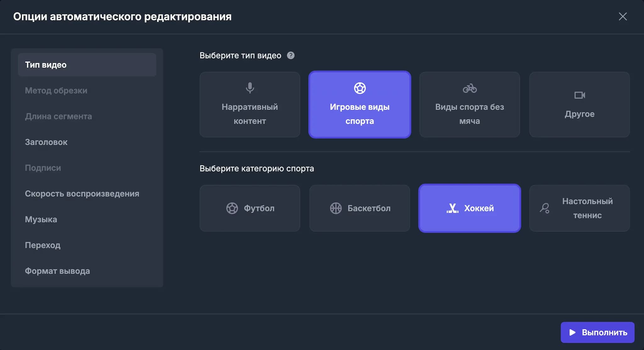Open the Переход sidebar section
The height and width of the screenshot is (350, 644).
click(42, 245)
